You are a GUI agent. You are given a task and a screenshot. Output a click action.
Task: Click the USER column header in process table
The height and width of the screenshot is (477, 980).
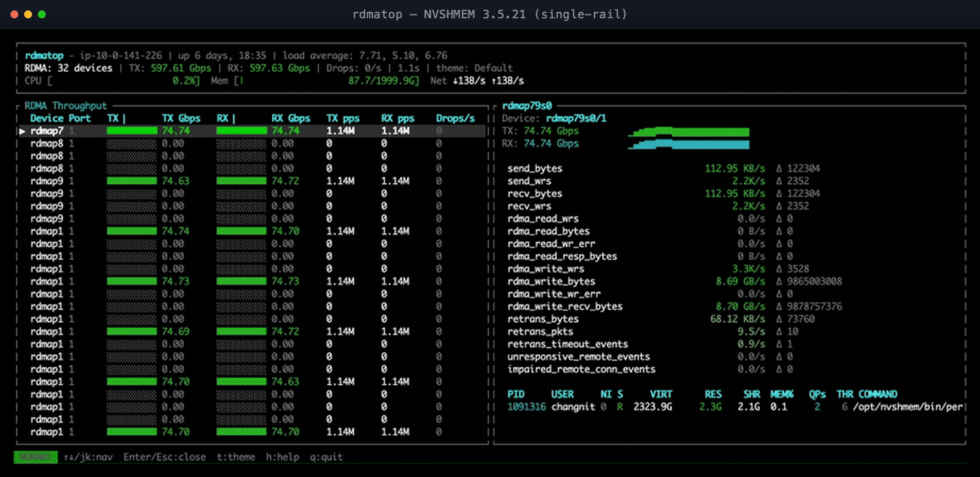(x=563, y=394)
